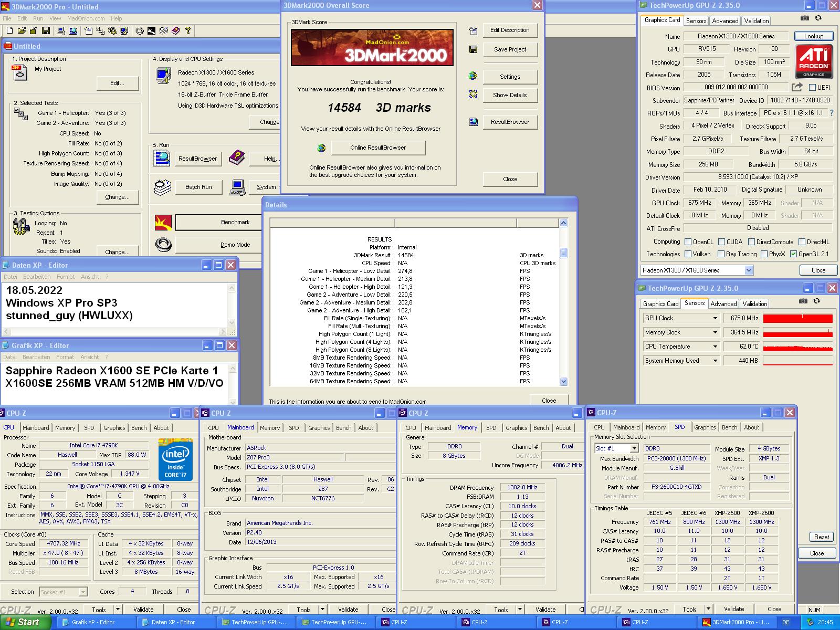Click the purple help book toolbar icon
This screenshot has width=840, height=630.
pyautogui.click(x=175, y=31)
